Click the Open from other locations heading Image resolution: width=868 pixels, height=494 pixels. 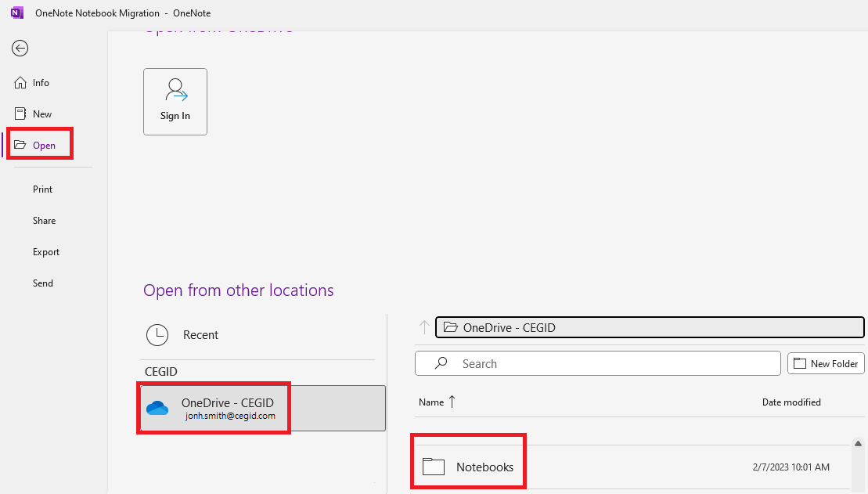tap(239, 290)
